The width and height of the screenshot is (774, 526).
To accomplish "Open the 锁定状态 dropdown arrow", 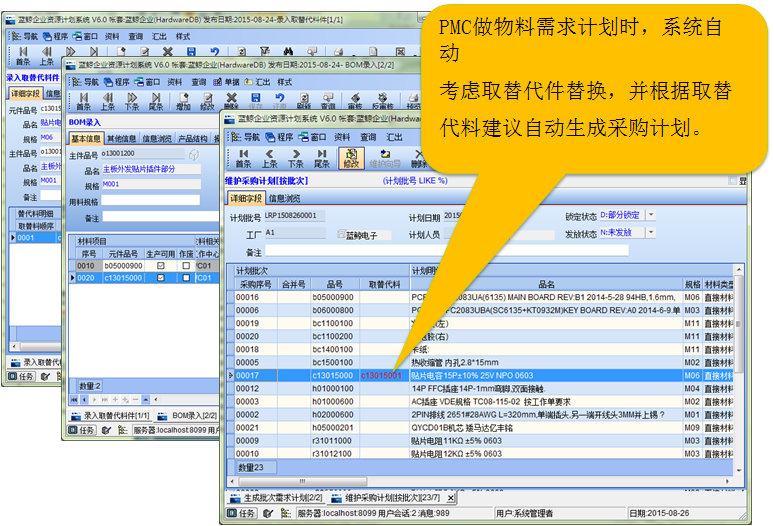I will (651, 215).
